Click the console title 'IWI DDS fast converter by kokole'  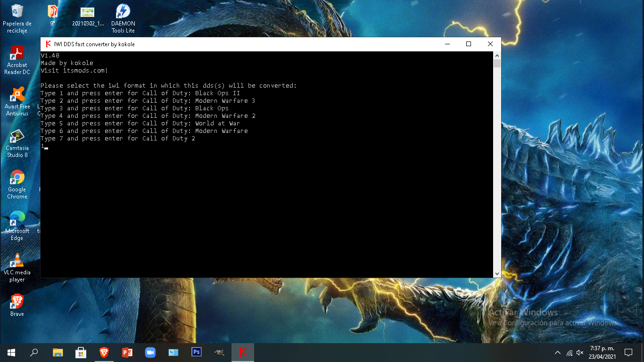pyautogui.click(x=94, y=44)
